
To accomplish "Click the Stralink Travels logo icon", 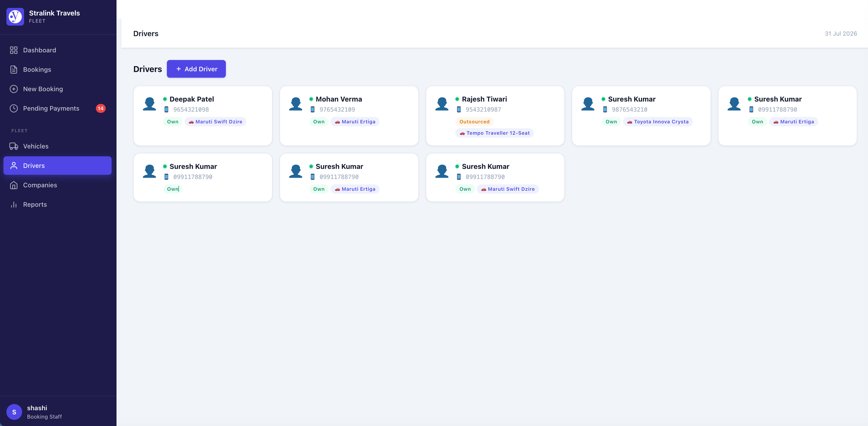I will 15,16.
